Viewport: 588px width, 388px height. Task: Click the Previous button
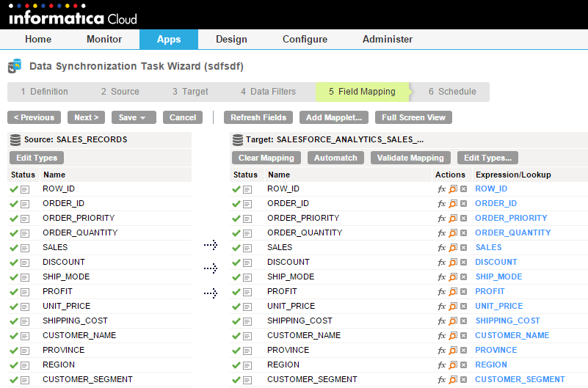tap(34, 117)
